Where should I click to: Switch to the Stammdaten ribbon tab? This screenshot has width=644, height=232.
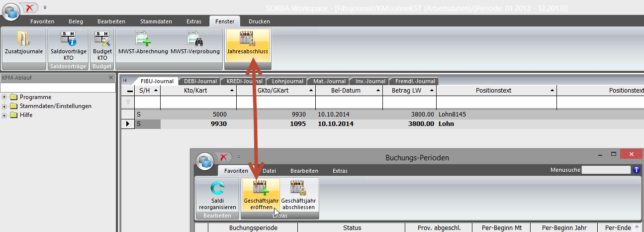click(x=156, y=21)
